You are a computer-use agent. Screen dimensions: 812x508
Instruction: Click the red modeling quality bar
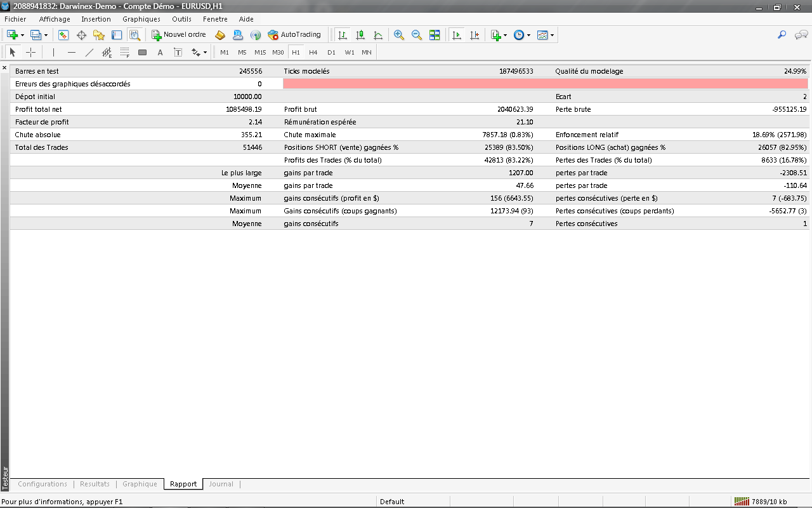(546, 84)
